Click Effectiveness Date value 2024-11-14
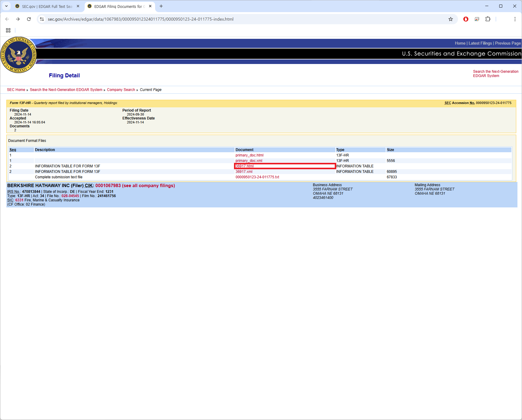The width and height of the screenshot is (522, 420). [x=135, y=123]
